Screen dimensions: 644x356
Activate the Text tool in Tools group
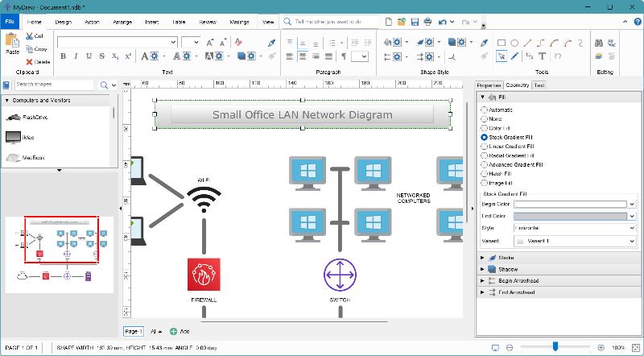[543, 56]
